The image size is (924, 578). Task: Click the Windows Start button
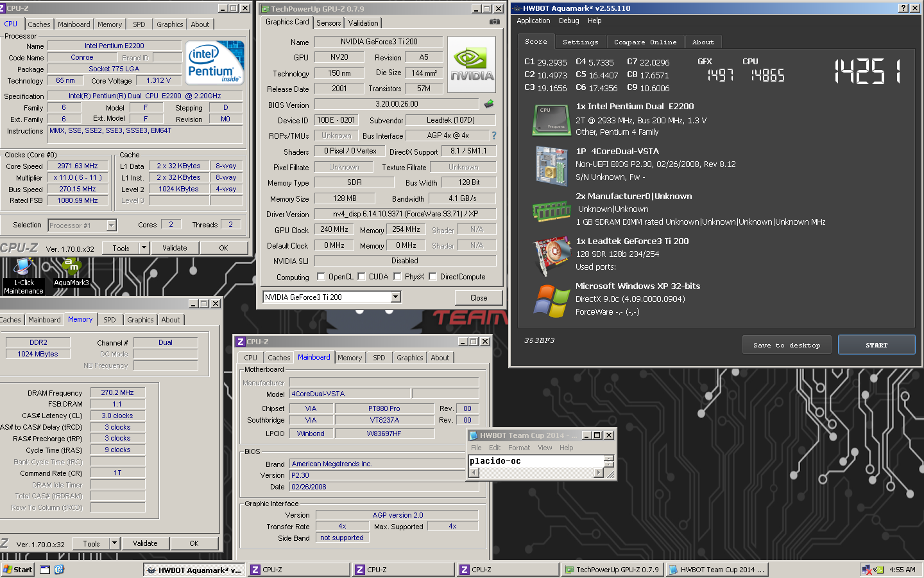[x=17, y=570]
